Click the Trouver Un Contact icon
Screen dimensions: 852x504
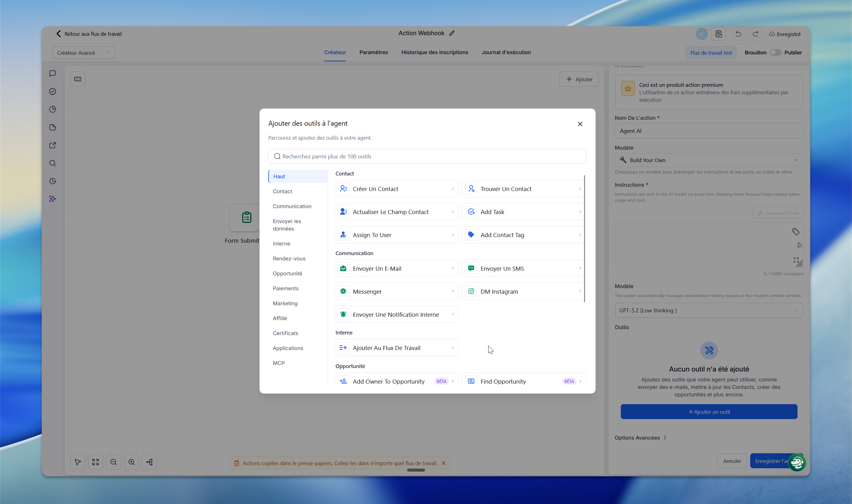(x=471, y=189)
